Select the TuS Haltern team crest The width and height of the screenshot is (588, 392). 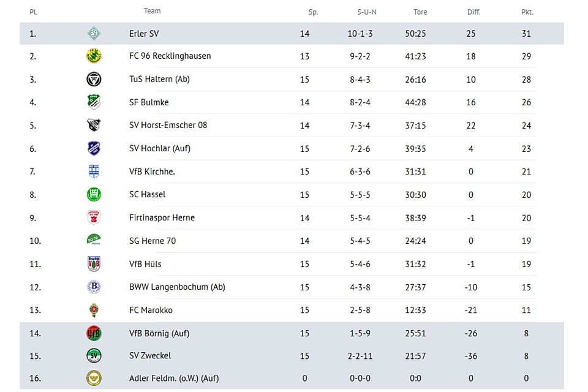pos(94,80)
